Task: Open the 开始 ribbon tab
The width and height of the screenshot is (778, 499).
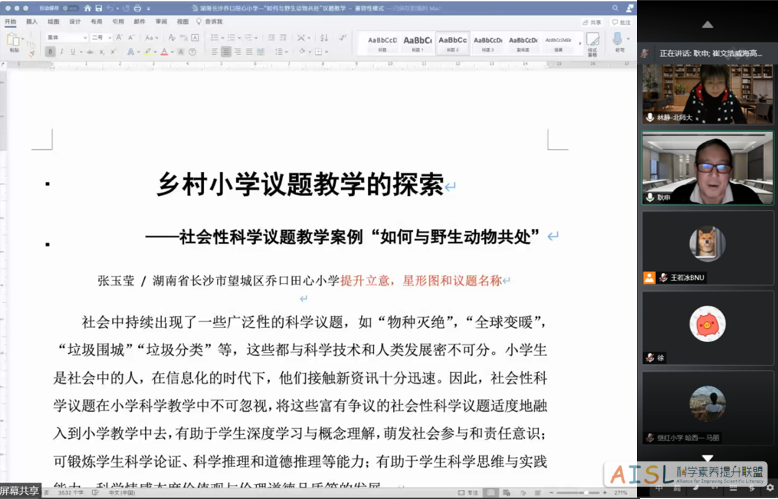Action: (x=10, y=22)
